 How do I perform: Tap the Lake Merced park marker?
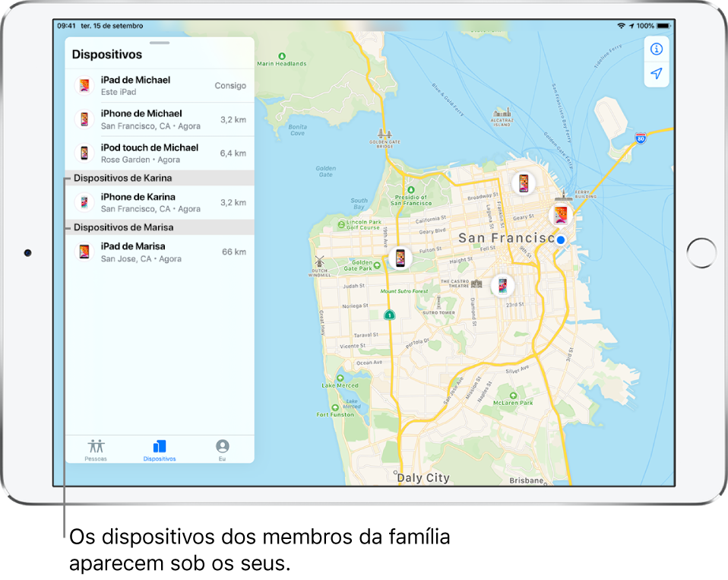point(340,378)
